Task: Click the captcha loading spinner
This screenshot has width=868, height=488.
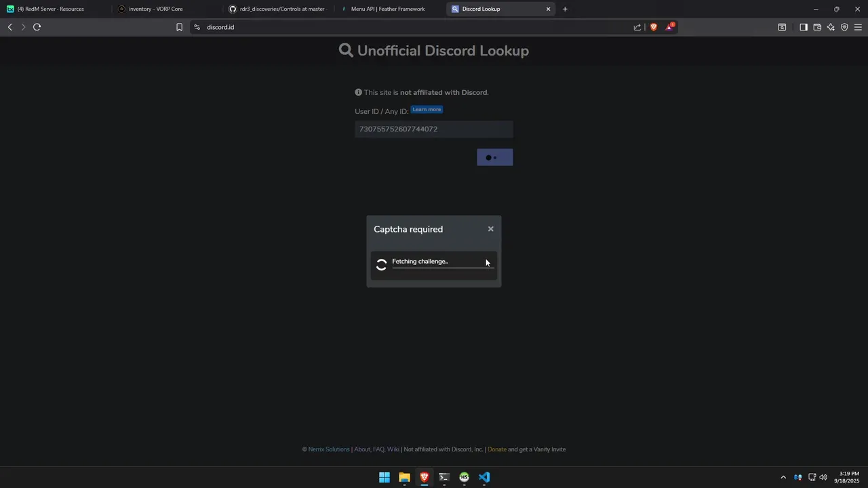Action: [382, 265]
